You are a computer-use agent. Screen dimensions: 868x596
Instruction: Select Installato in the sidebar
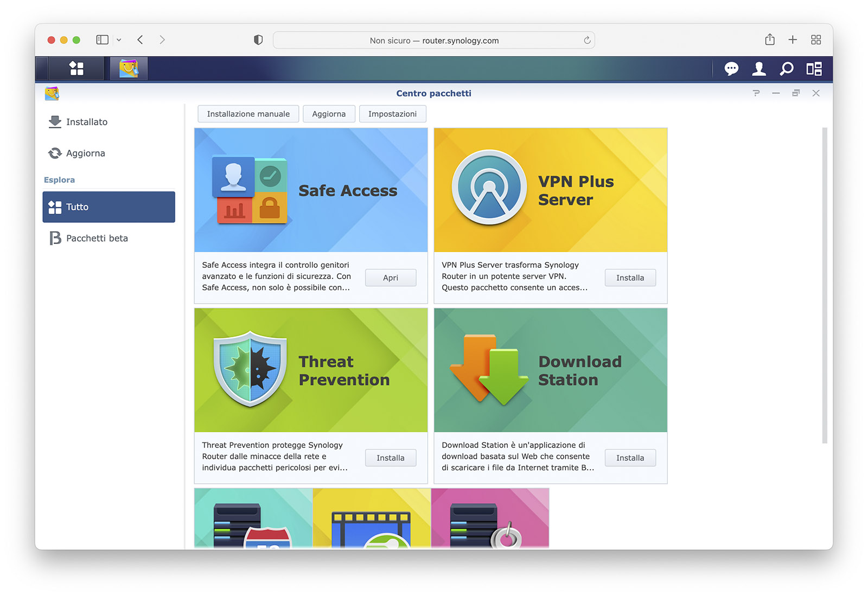click(108, 122)
